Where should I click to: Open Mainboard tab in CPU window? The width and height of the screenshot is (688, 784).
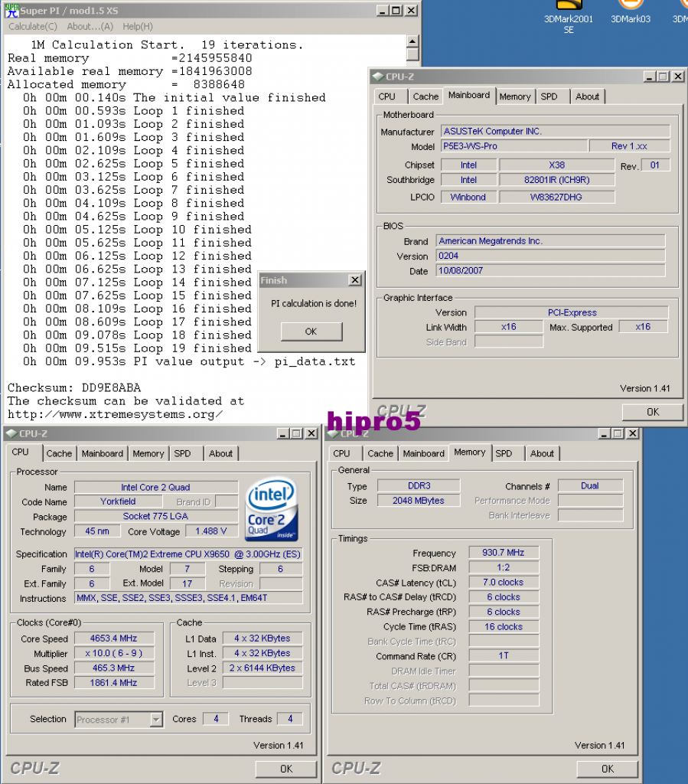pos(103,453)
